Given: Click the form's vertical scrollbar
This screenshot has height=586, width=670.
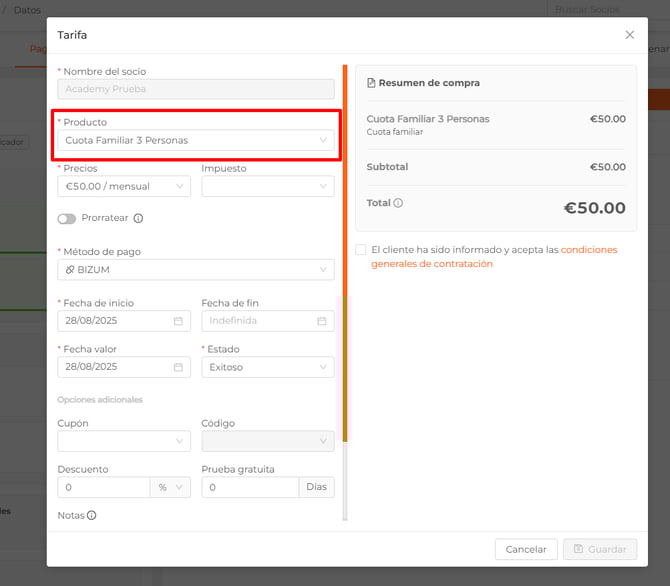Looking at the screenshot, I should point(345,250).
